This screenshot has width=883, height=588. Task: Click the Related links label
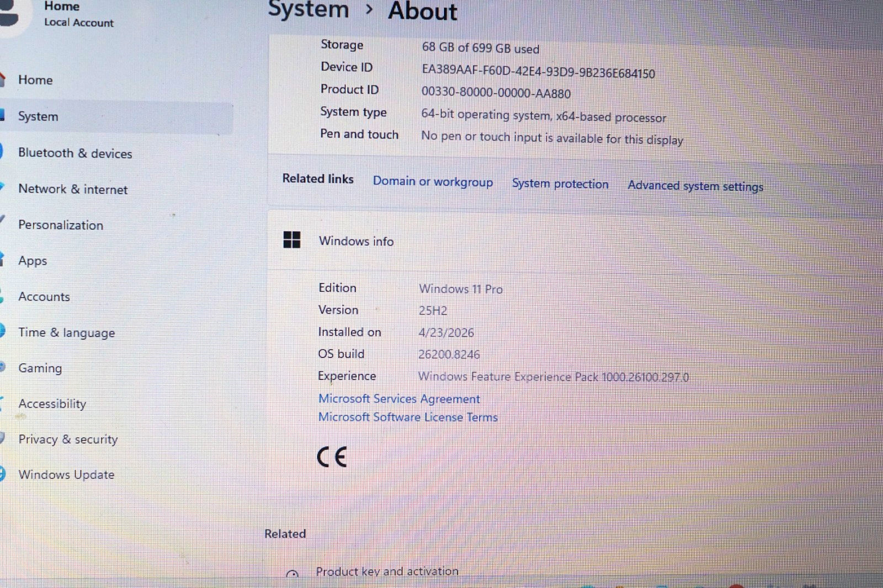click(x=318, y=179)
